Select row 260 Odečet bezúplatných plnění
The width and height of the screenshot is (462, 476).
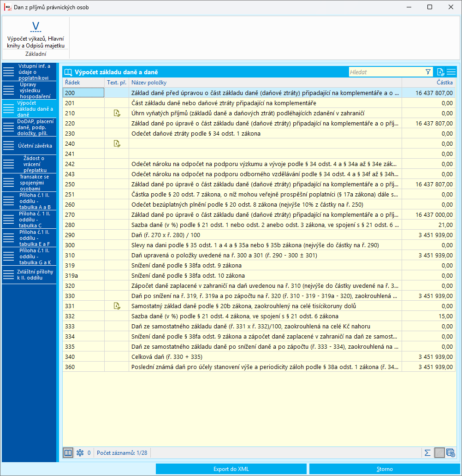click(259, 205)
